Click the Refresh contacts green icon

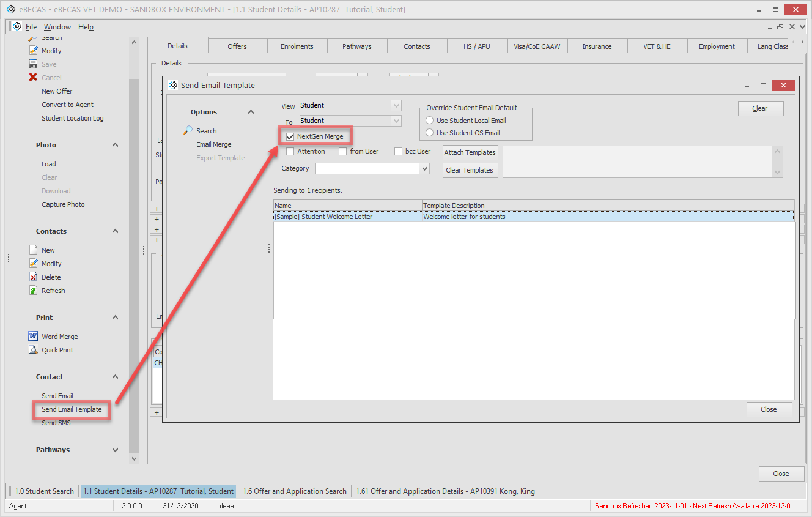34,291
